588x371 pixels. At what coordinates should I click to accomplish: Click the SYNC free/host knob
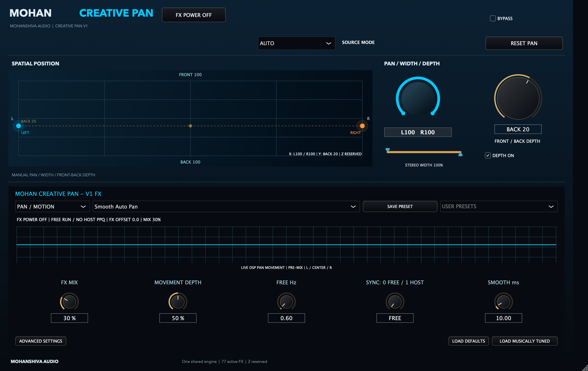pyautogui.click(x=395, y=302)
